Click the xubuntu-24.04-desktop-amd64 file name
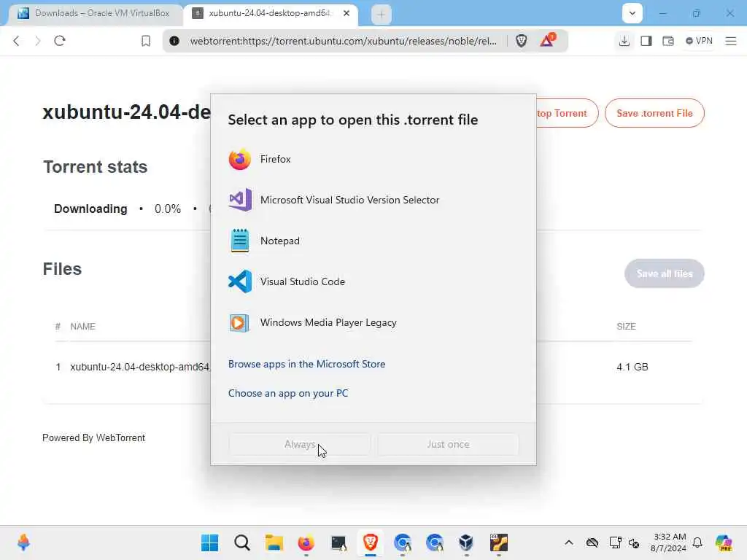Image resolution: width=747 pixels, height=560 pixels. pos(140,367)
